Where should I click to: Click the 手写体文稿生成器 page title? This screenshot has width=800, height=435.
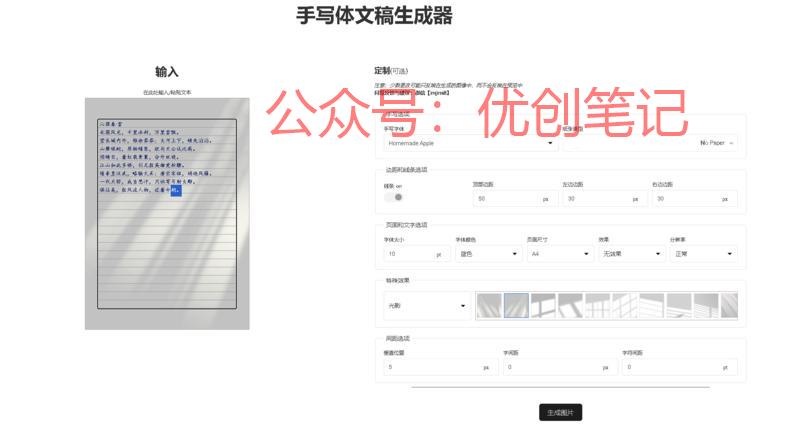tap(374, 15)
